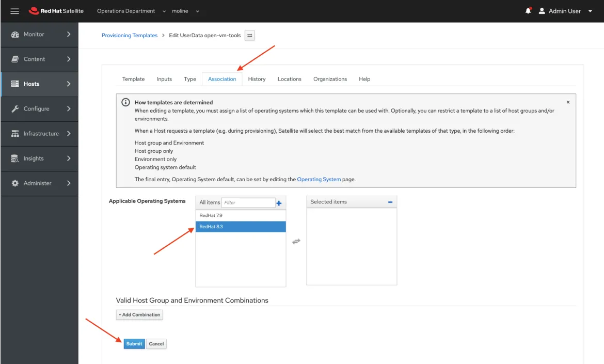The height and width of the screenshot is (364, 604).
Task: Expand the Configure sidebar menu
Action: coord(39,109)
